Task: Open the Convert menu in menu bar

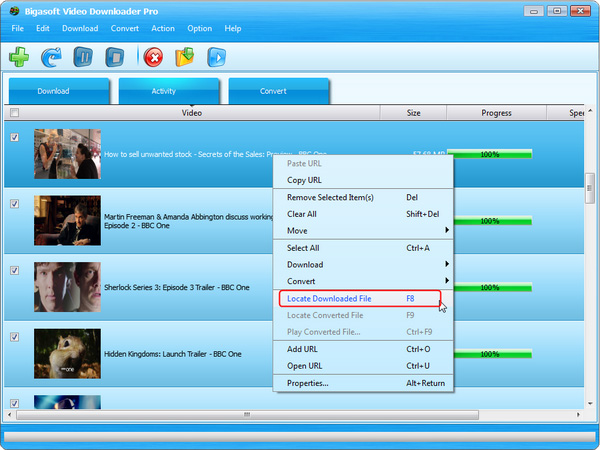Action: click(x=125, y=28)
